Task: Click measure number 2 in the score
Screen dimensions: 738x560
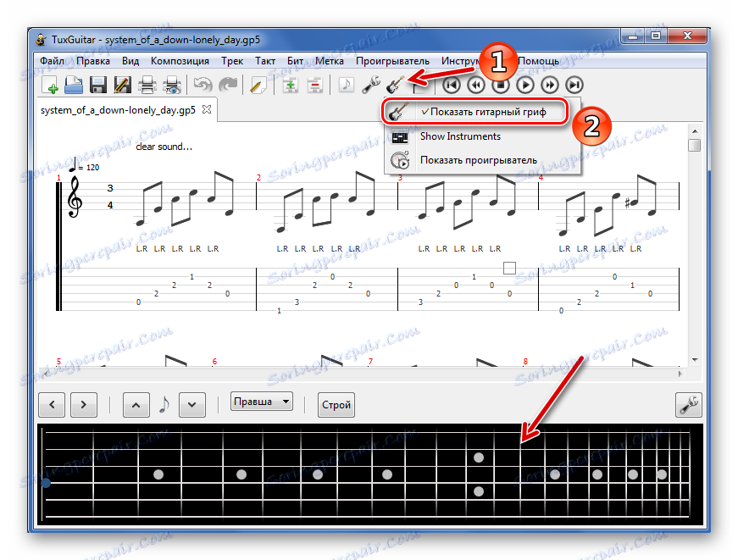Action: coord(258,177)
